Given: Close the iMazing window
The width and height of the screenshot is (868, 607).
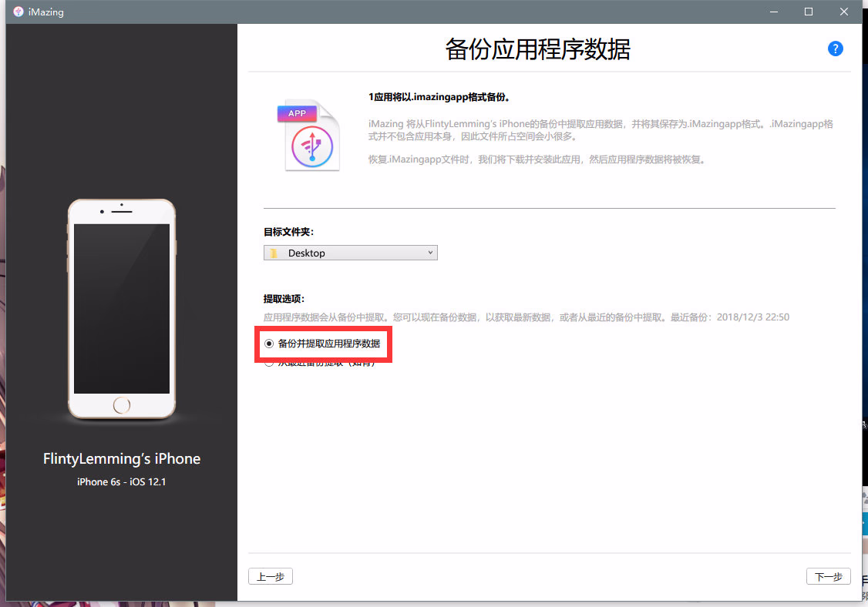Looking at the screenshot, I should [x=844, y=12].
